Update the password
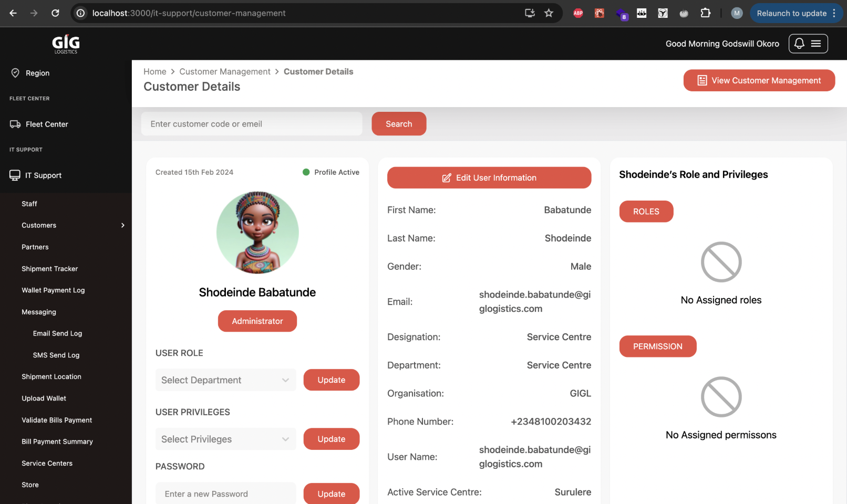 (332, 493)
